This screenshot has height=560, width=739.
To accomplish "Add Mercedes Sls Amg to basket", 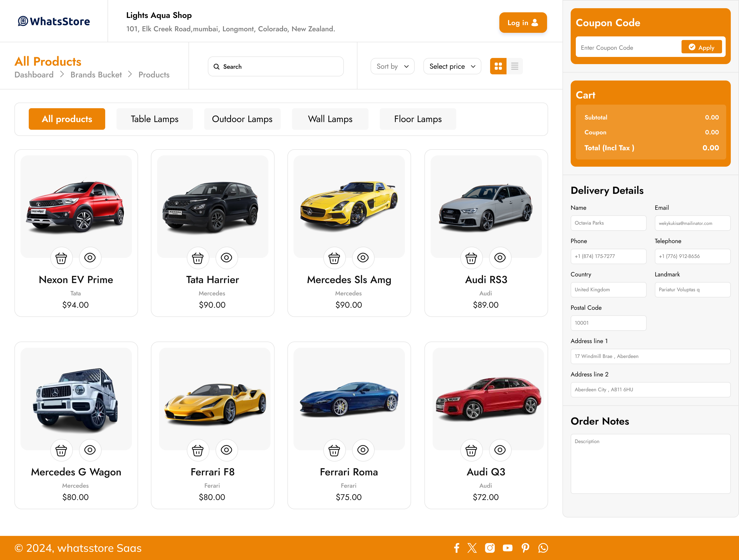I will tap(334, 258).
